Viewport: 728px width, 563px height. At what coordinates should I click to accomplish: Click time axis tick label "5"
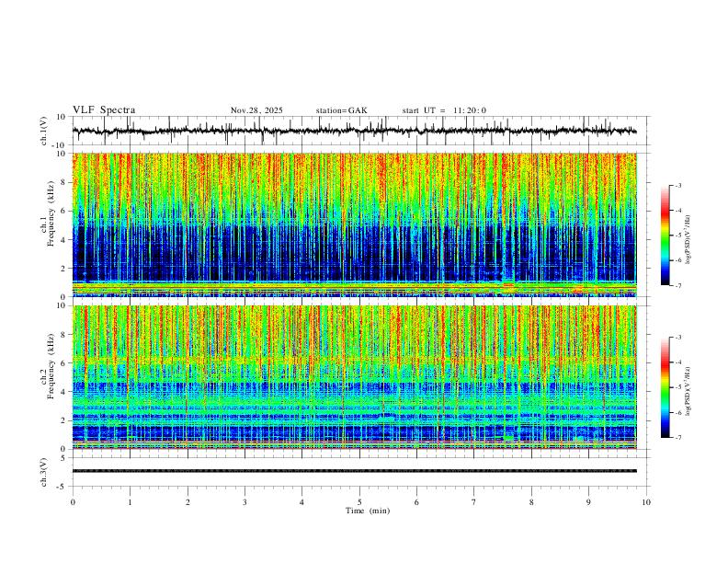click(x=359, y=502)
